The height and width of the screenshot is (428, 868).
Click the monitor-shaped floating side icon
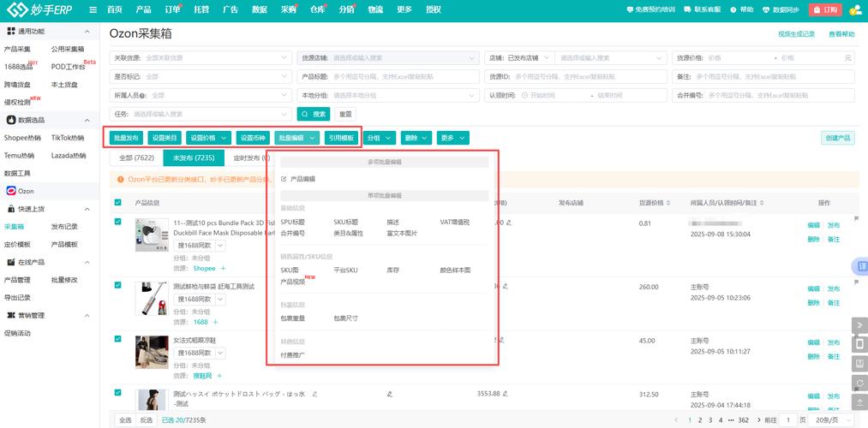click(859, 364)
